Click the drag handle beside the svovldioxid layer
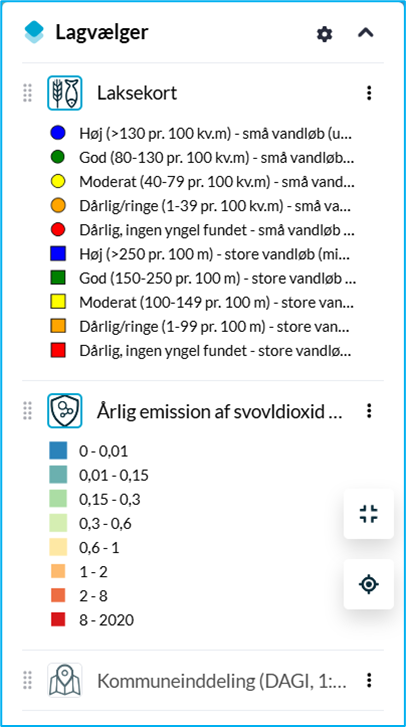This screenshot has height=727, width=406. (x=27, y=411)
